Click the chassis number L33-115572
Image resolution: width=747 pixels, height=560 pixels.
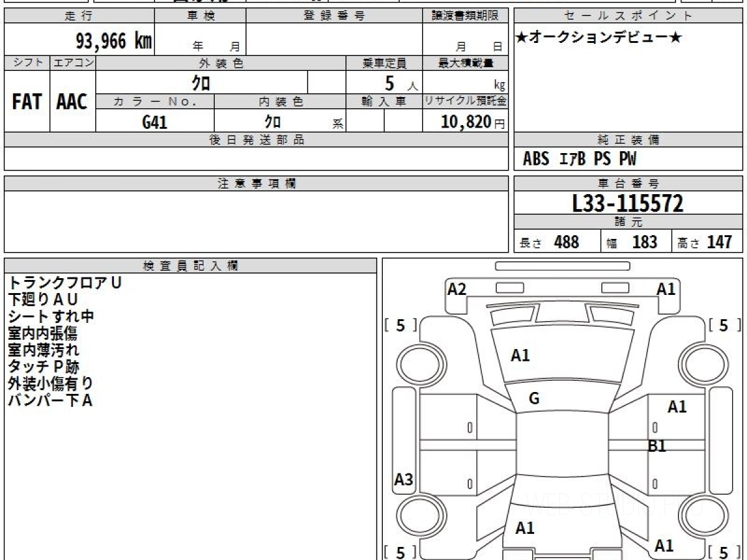pos(627,203)
